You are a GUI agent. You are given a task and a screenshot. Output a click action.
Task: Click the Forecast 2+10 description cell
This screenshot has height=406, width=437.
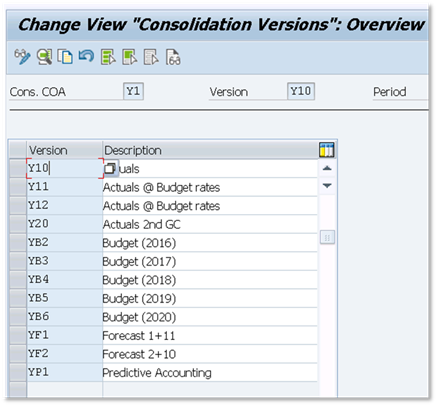point(210,354)
